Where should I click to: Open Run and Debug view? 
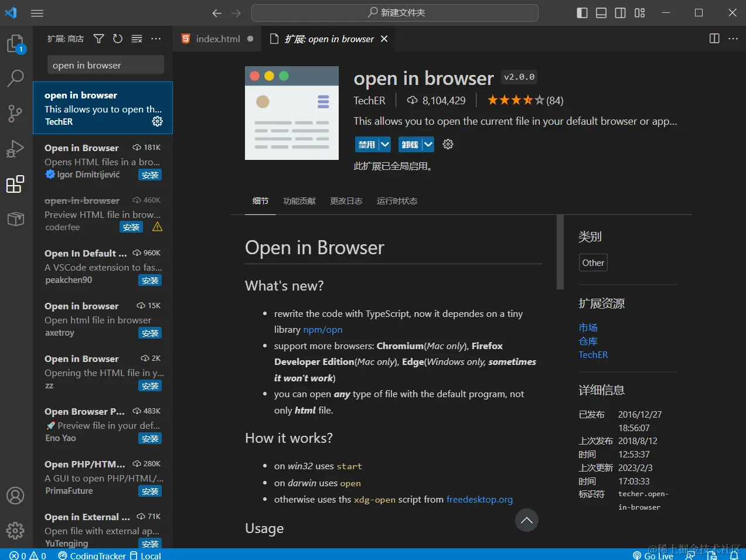coord(16,149)
